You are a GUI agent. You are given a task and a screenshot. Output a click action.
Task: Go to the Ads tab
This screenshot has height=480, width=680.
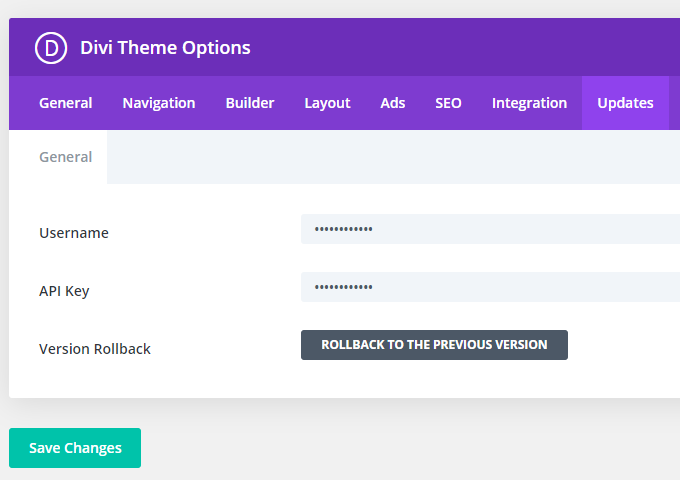pos(392,103)
